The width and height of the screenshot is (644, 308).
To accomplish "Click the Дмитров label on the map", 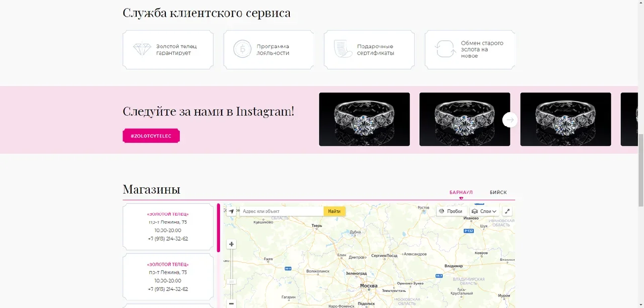I will 356,258.
